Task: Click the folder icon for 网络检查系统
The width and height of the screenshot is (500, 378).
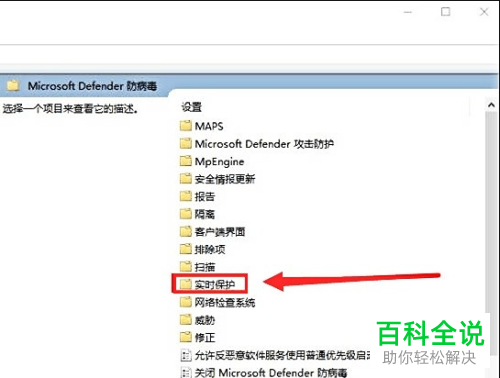Action: pyautogui.click(x=186, y=302)
